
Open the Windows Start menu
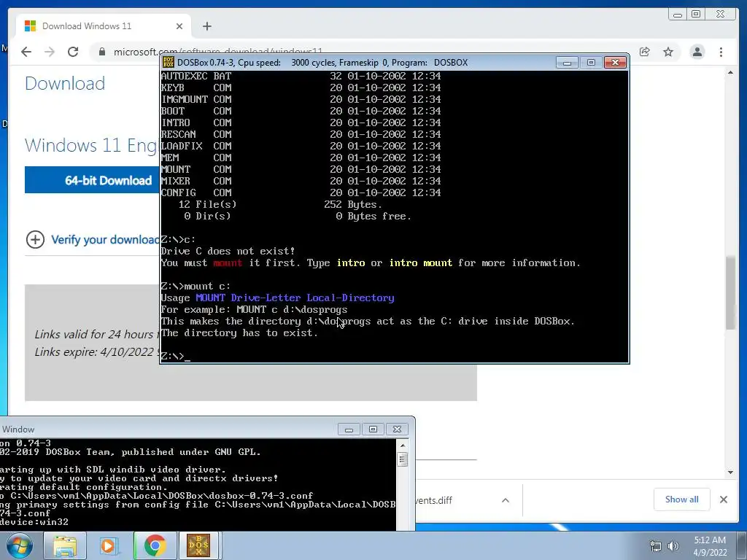[20, 545]
